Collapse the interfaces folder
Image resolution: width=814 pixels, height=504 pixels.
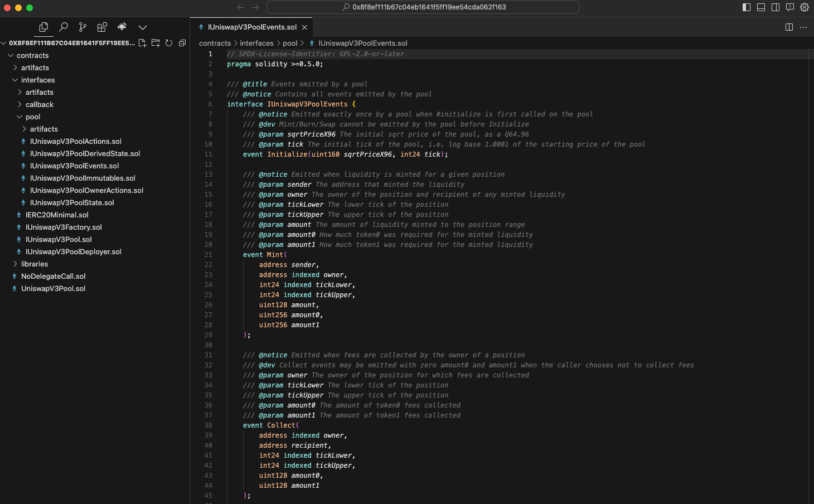click(x=15, y=80)
